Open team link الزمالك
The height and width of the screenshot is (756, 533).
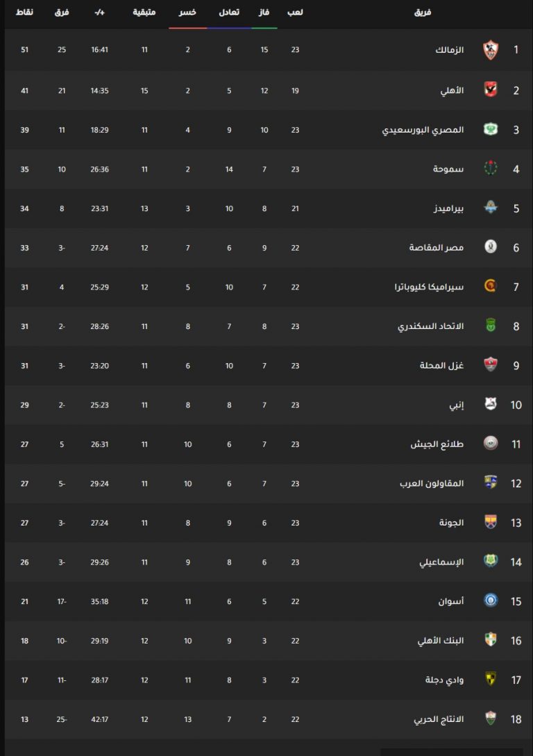449,50
